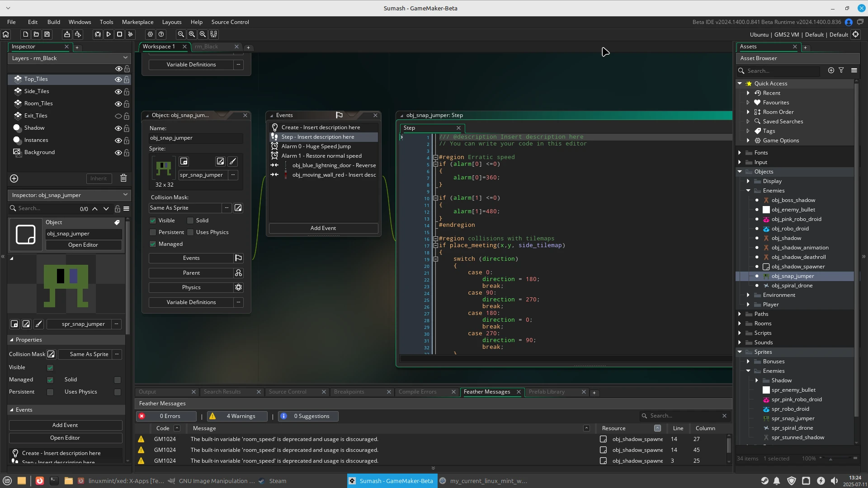868x488 pixels.
Task: Toggle visibility eye of Top_Tiles layer
Action: (118, 80)
